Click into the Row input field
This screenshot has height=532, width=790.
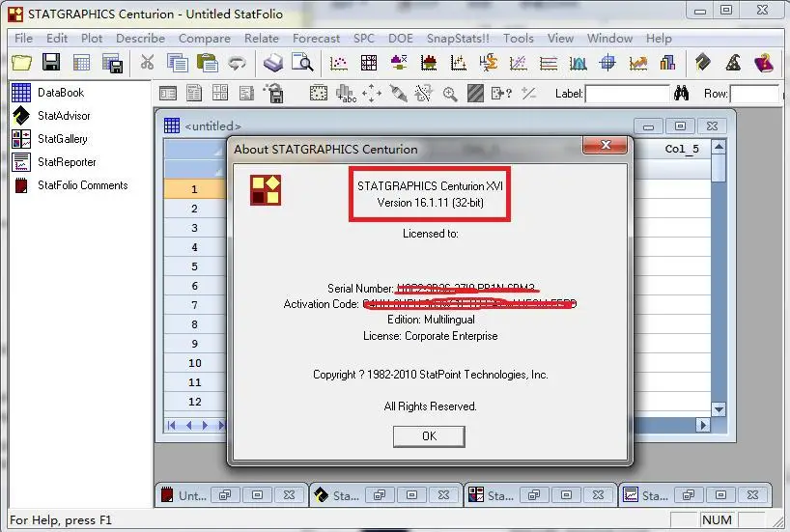click(x=754, y=94)
